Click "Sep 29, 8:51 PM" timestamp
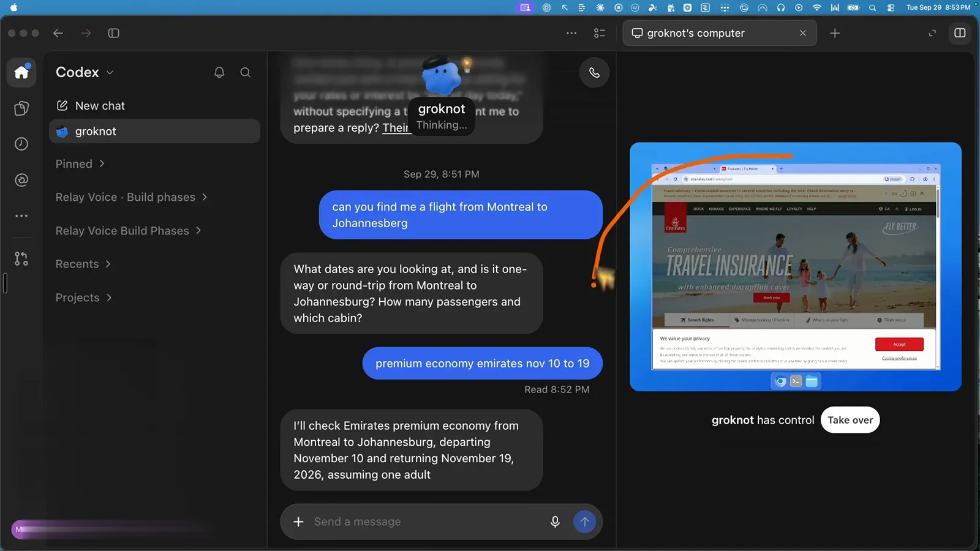980x551 pixels. click(441, 174)
